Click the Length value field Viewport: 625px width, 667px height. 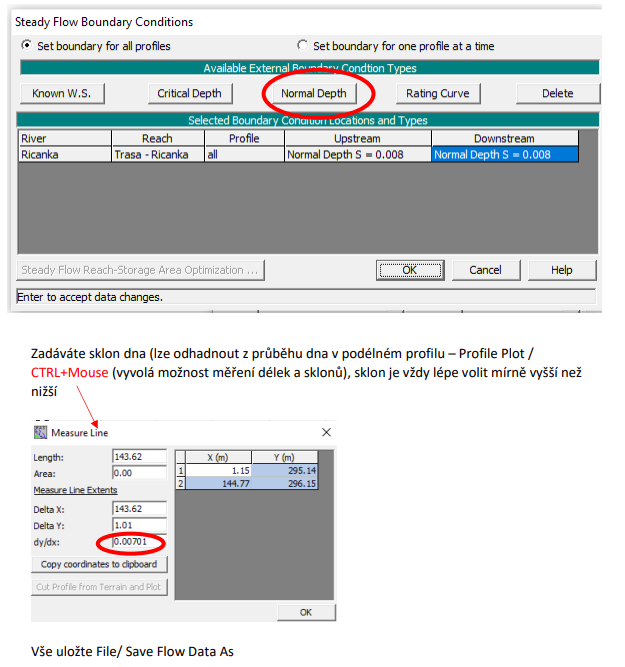(x=139, y=457)
